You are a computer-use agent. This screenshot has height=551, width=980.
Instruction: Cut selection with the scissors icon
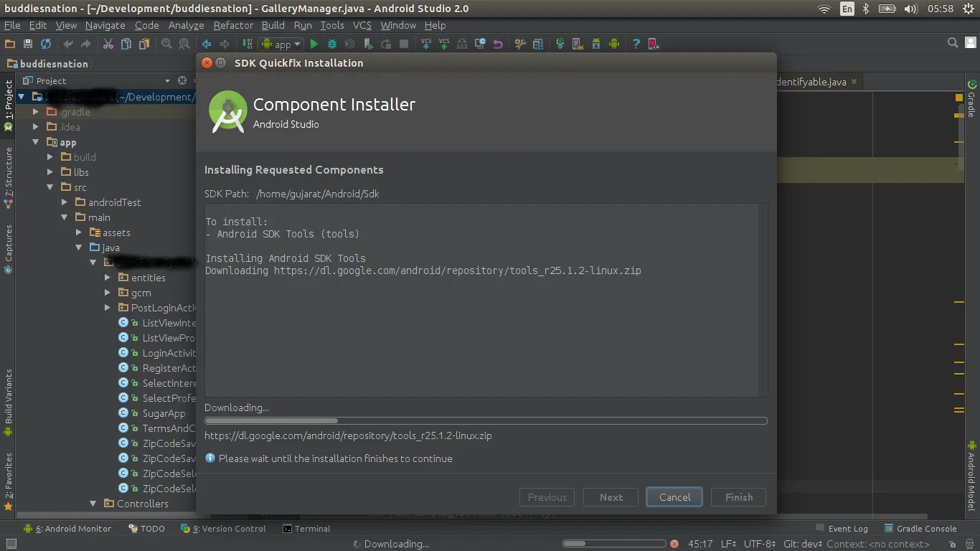pyautogui.click(x=108, y=44)
